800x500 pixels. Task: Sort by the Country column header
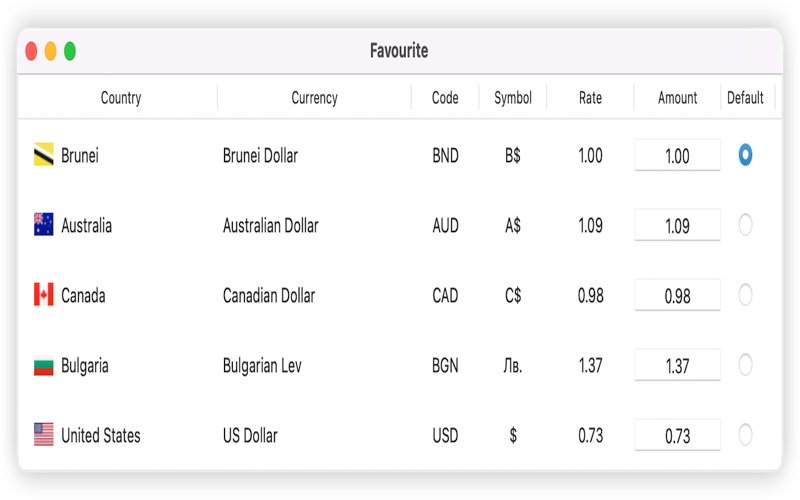pos(121,98)
